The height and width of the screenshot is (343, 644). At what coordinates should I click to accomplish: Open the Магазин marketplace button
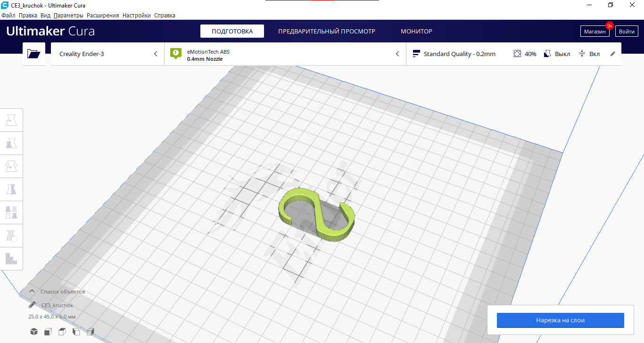coord(594,32)
